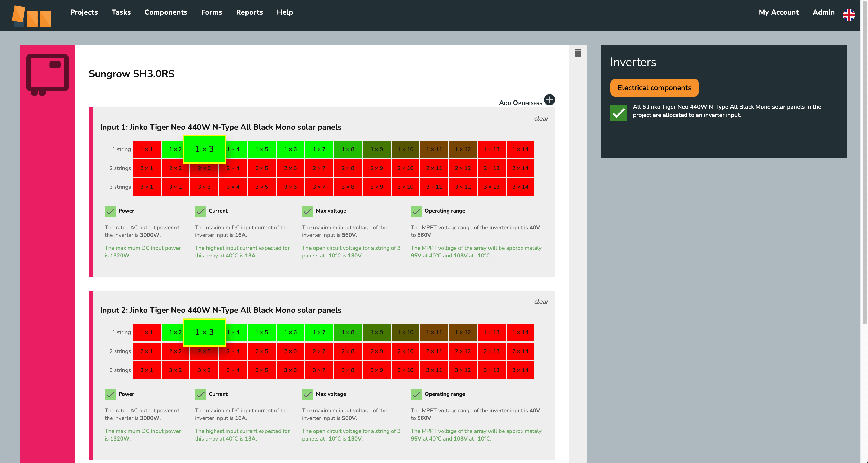Click Input 1 Current check icon

[x=200, y=211]
